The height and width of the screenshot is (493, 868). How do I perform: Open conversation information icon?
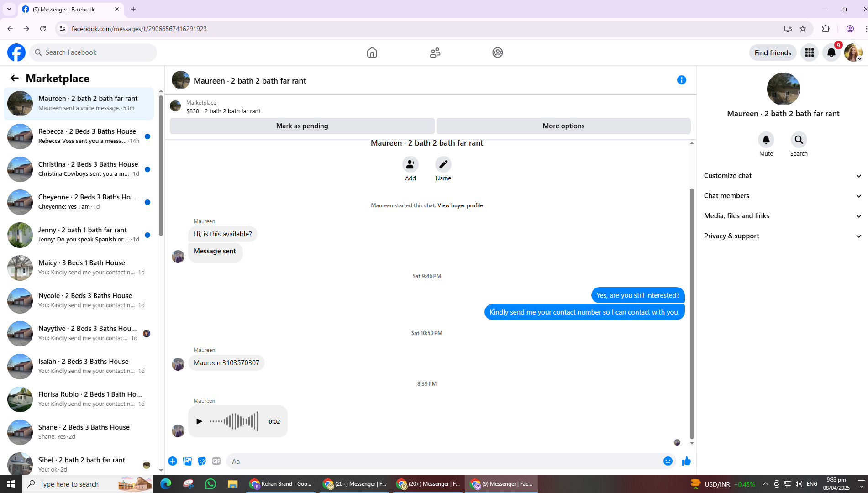[682, 80]
